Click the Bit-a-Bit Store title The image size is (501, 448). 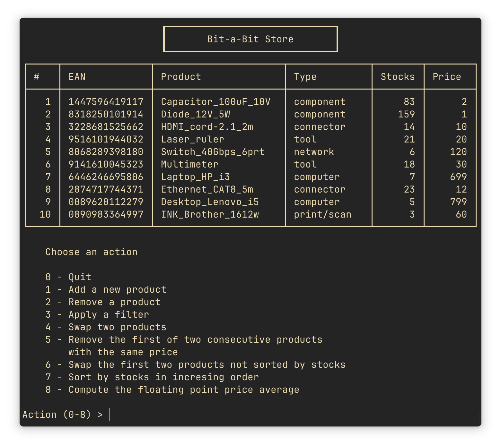click(x=250, y=39)
